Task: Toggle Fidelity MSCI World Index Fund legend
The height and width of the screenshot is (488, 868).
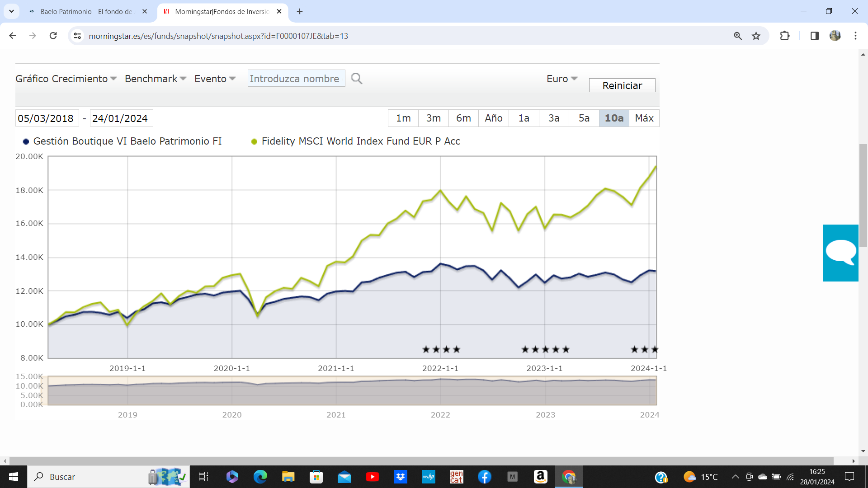Action: pos(355,141)
